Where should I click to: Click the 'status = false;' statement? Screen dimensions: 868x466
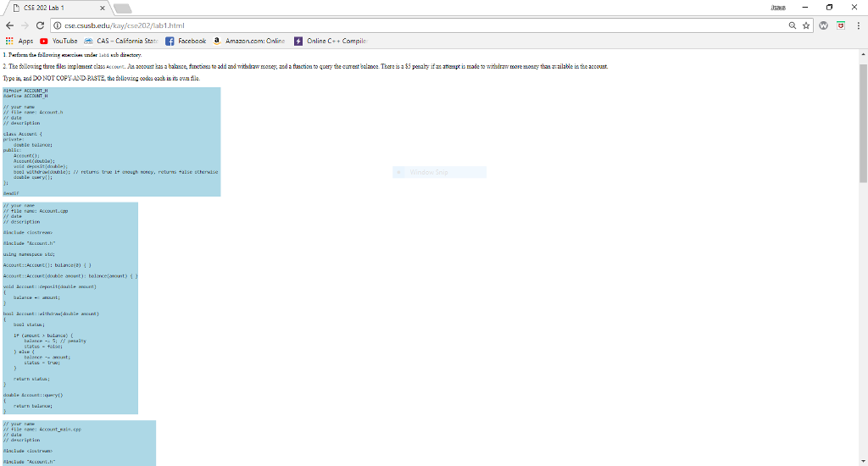(x=43, y=347)
